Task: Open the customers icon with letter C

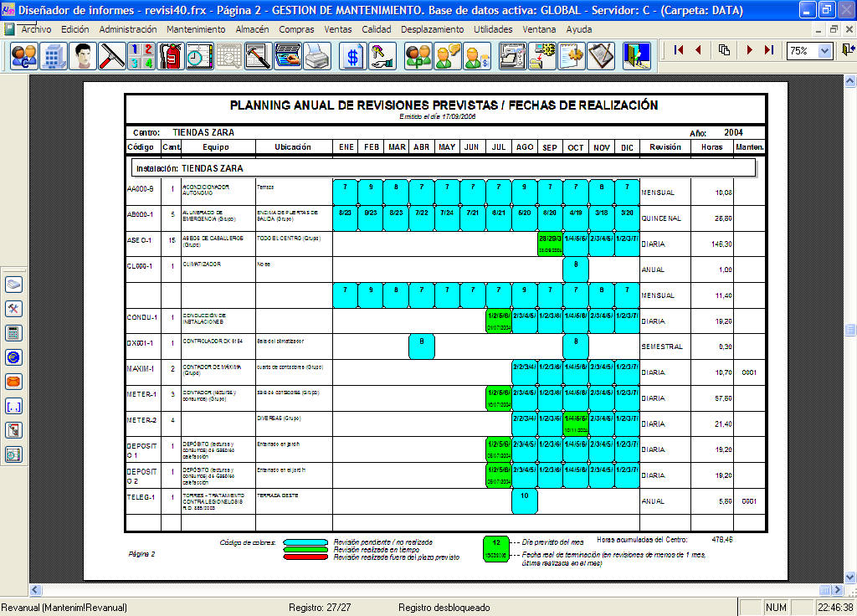Action: (24, 56)
